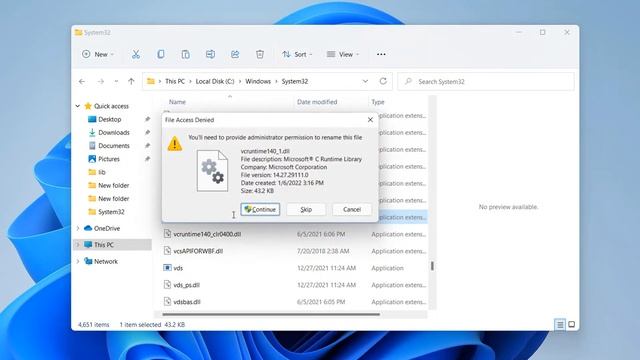Click Windows in breadcrumb path

click(258, 81)
